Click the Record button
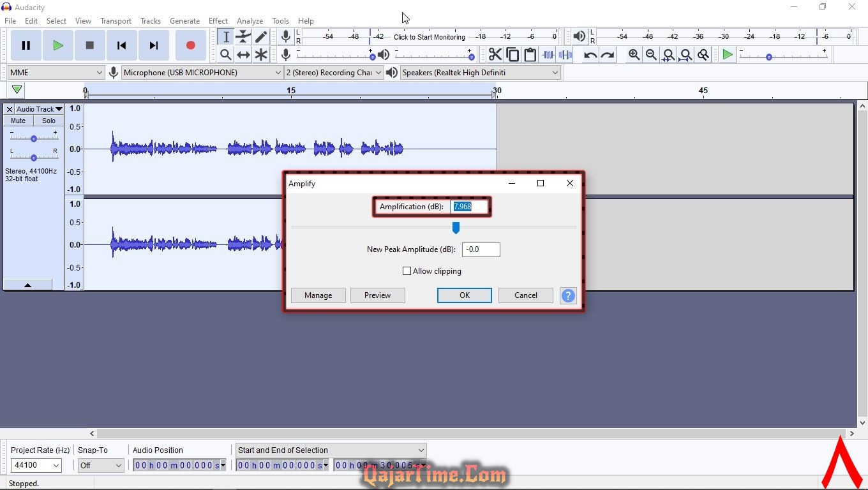 point(190,45)
